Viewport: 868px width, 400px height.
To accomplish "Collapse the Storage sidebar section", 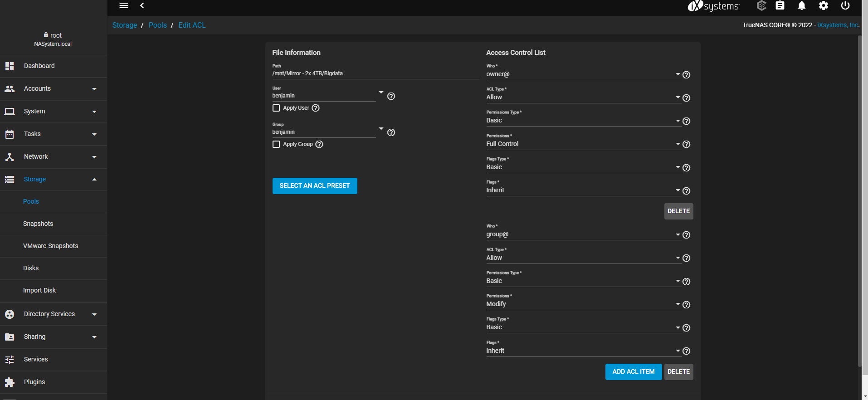I will pyautogui.click(x=54, y=180).
